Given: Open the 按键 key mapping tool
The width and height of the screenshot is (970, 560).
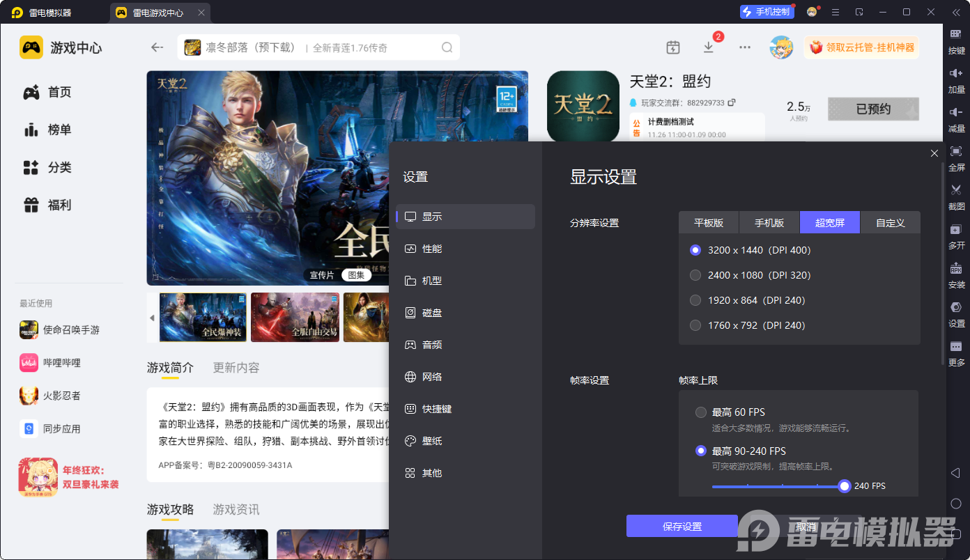Looking at the screenshot, I should [x=956, y=40].
